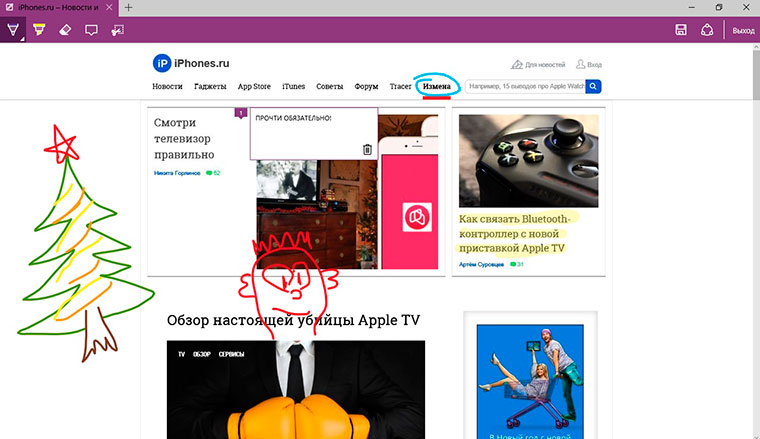Activate the Clip tool
Viewport: 760px width, 439px height.
tap(117, 30)
